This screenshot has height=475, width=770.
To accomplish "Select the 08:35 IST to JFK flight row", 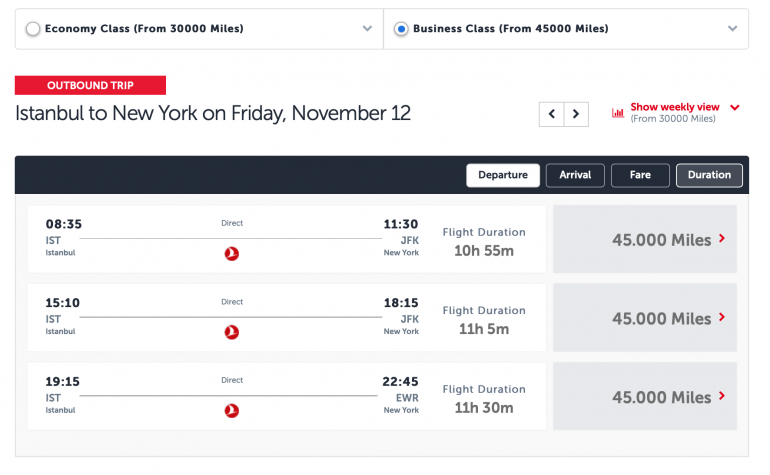I will tap(286, 239).
